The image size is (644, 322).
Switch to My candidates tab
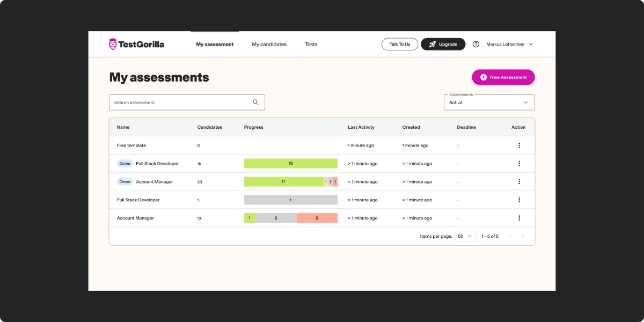tap(269, 45)
